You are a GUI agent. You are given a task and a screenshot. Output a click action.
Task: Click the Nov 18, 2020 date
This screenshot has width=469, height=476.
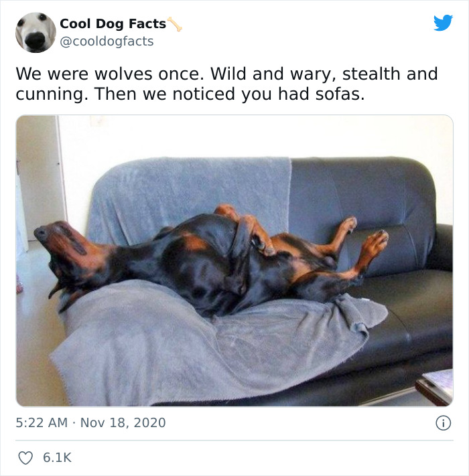pos(123,422)
